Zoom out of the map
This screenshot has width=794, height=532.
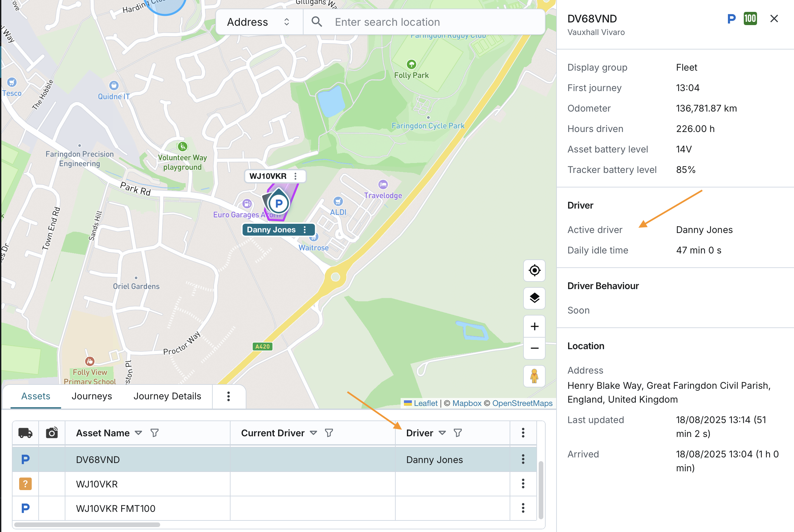[x=534, y=348]
